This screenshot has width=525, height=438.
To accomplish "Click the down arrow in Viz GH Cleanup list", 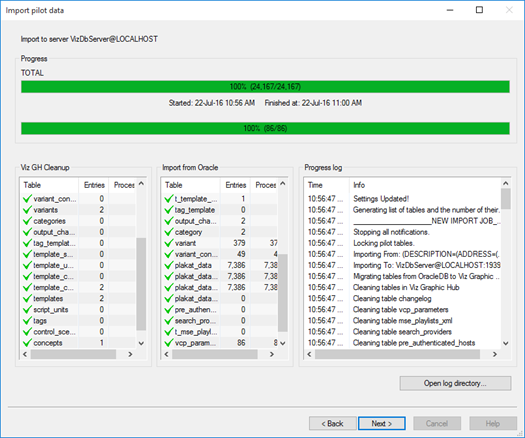I will point(141,343).
